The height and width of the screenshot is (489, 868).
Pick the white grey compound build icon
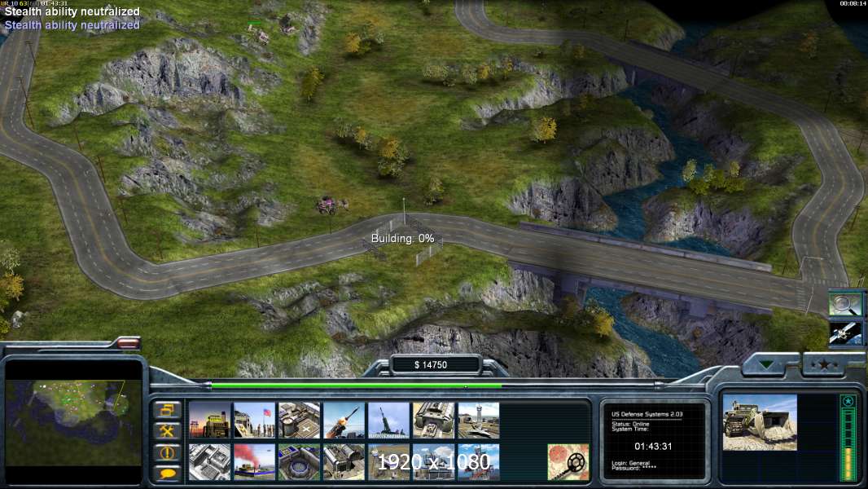[x=210, y=462]
